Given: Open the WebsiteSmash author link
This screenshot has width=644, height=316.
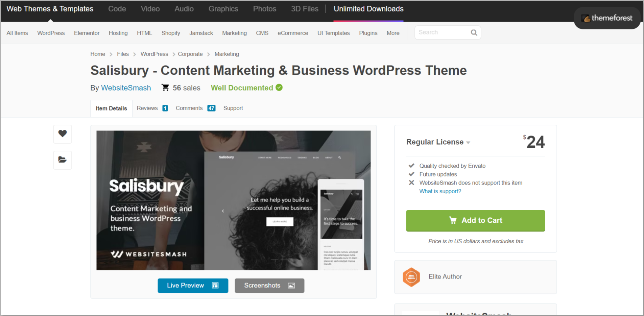Looking at the screenshot, I should pos(126,88).
